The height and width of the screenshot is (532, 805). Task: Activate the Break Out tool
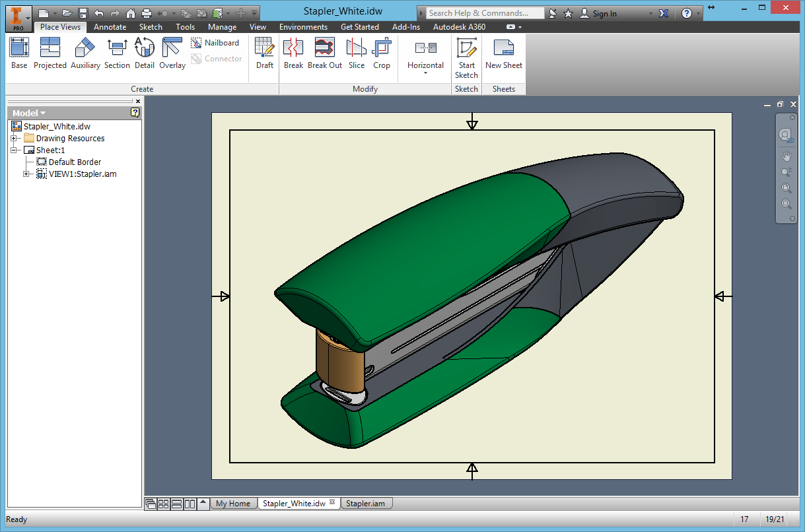[x=325, y=53]
